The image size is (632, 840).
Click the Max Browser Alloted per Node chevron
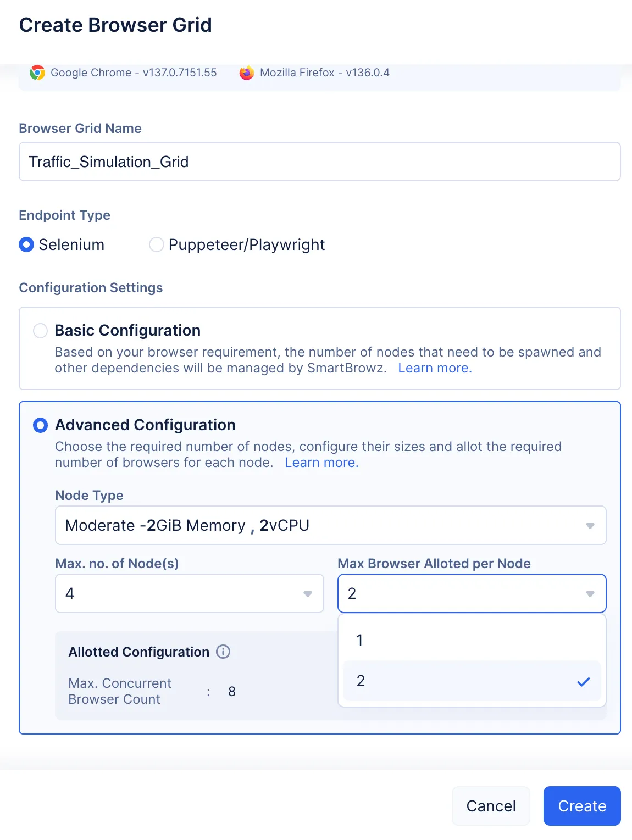pyautogui.click(x=590, y=594)
